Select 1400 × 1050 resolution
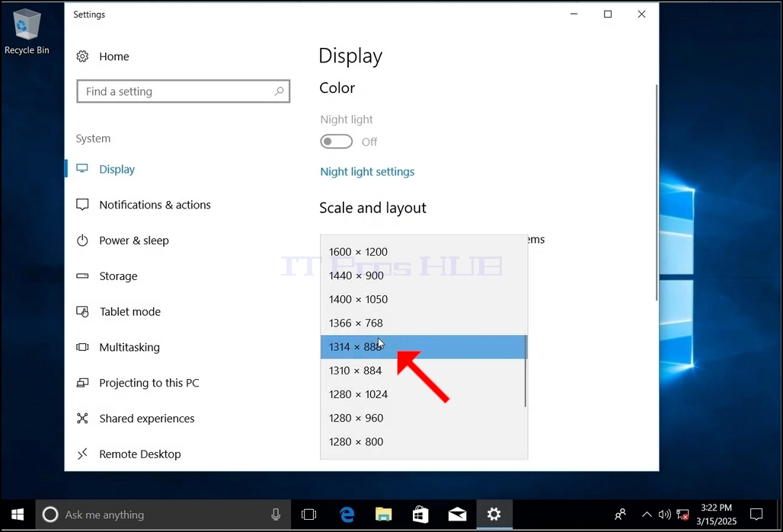Screen dimensions: 783x532 (423, 299)
